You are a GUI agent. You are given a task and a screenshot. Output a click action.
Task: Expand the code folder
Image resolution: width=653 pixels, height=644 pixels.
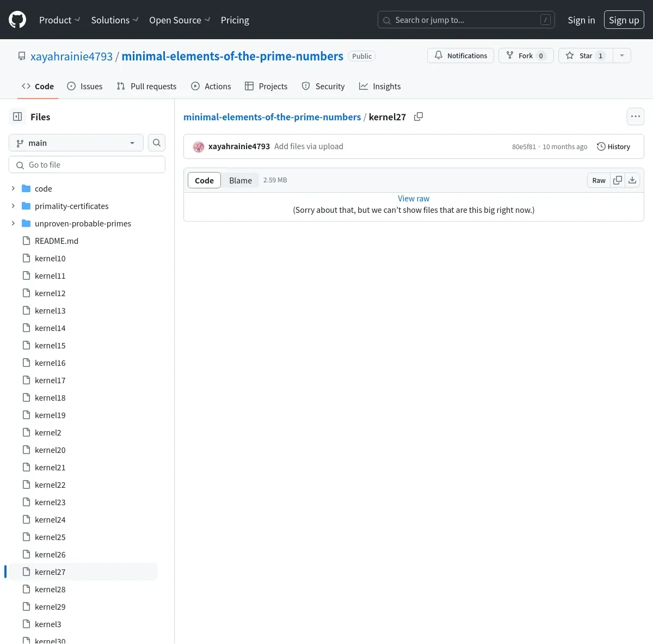[13, 188]
